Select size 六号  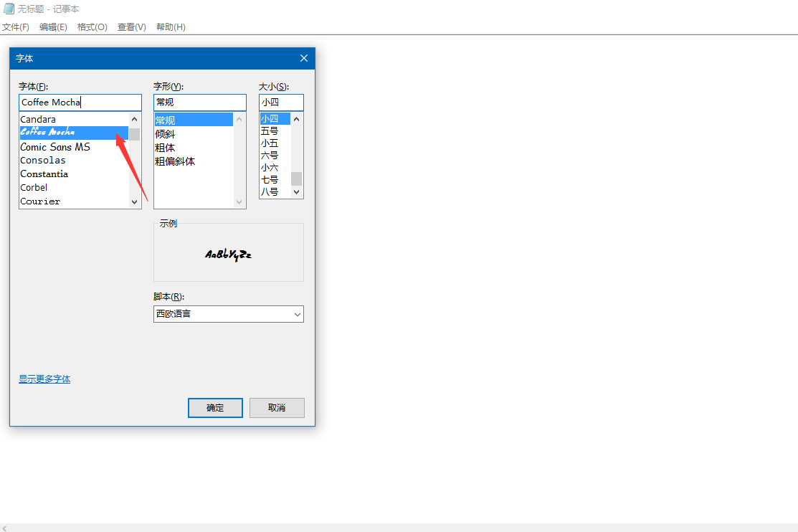tap(275, 156)
